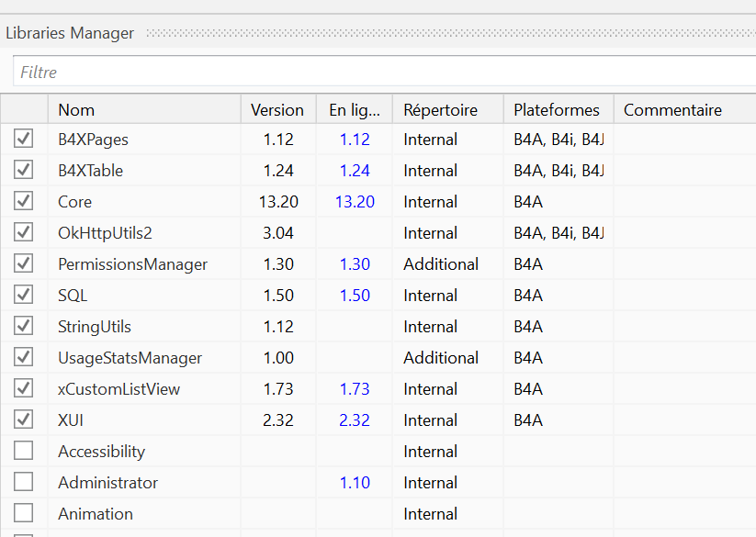The height and width of the screenshot is (537, 756).
Task: Click the Libraries Manager panel title
Action: [x=70, y=33]
